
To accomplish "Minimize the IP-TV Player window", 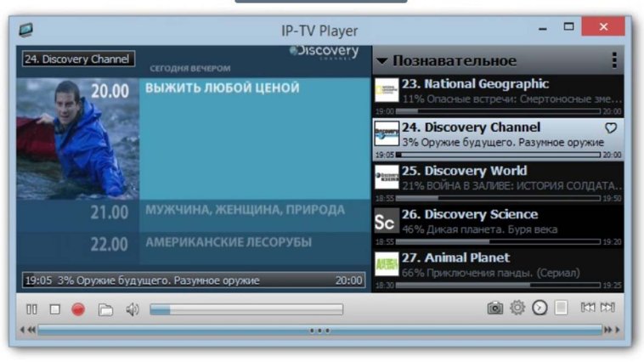I will 543,28.
